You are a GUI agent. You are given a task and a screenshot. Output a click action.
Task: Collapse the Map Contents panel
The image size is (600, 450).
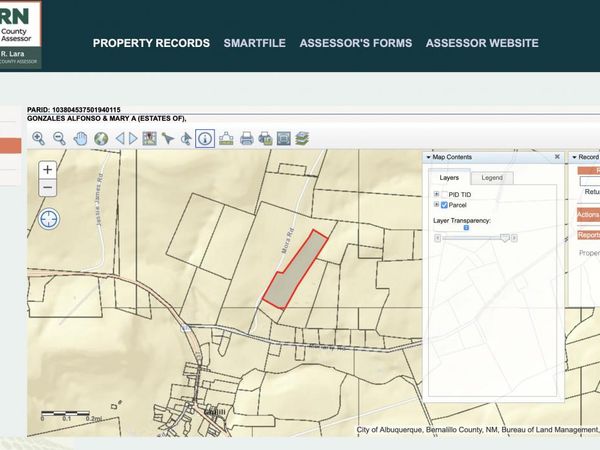(429, 158)
